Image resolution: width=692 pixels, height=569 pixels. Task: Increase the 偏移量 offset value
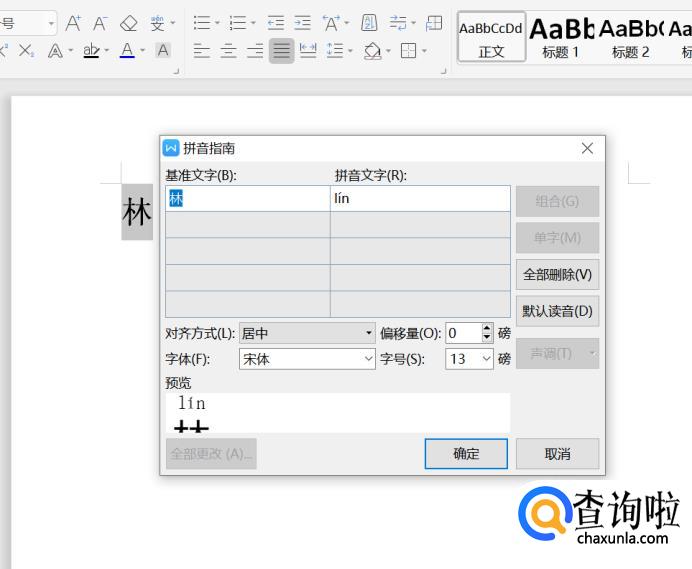[487, 328]
